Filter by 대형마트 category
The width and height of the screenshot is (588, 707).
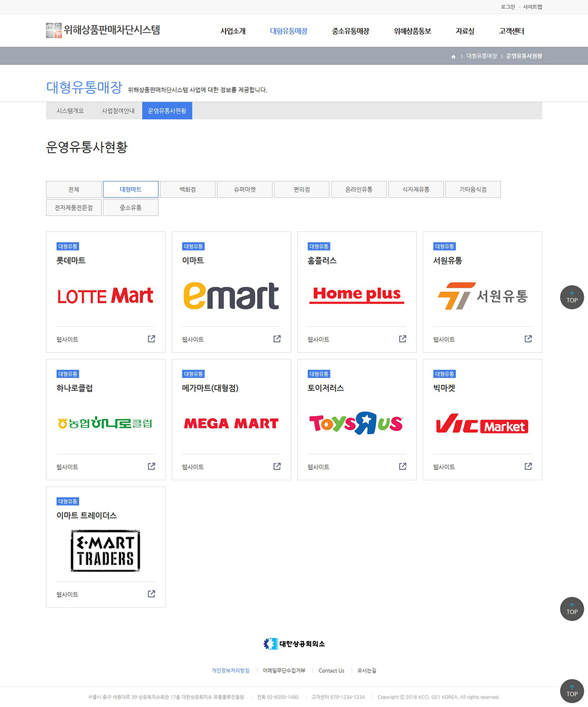pyautogui.click(x=130, y=189)
